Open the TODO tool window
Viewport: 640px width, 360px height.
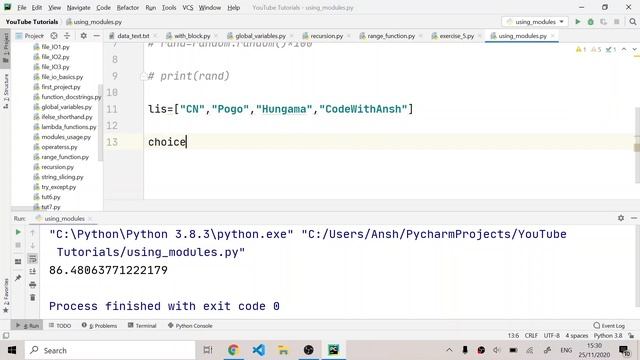tap(60, 326)
